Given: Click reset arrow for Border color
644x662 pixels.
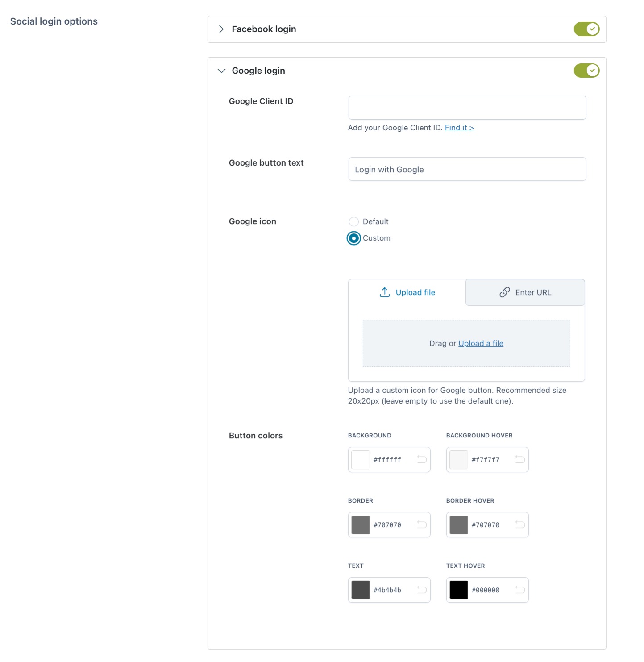Looking at the screenshot, I should [422, 525].
